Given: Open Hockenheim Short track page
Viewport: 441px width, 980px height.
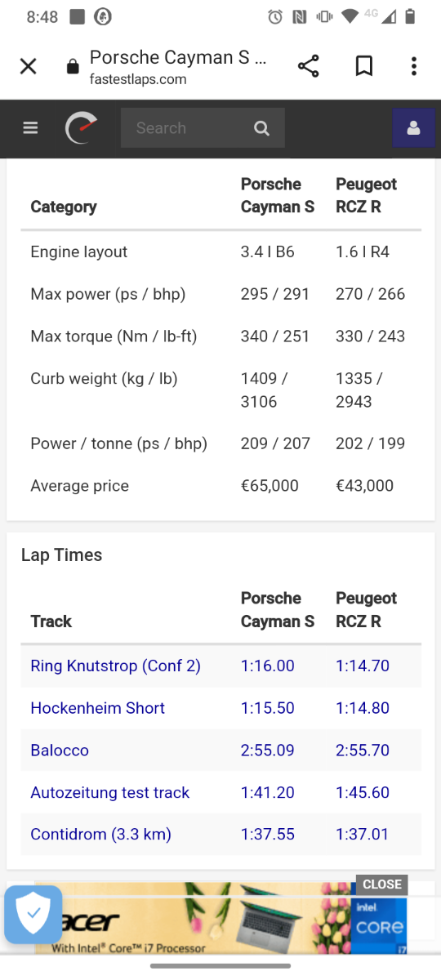Looking at the screenshot, I should coord(97,708).
